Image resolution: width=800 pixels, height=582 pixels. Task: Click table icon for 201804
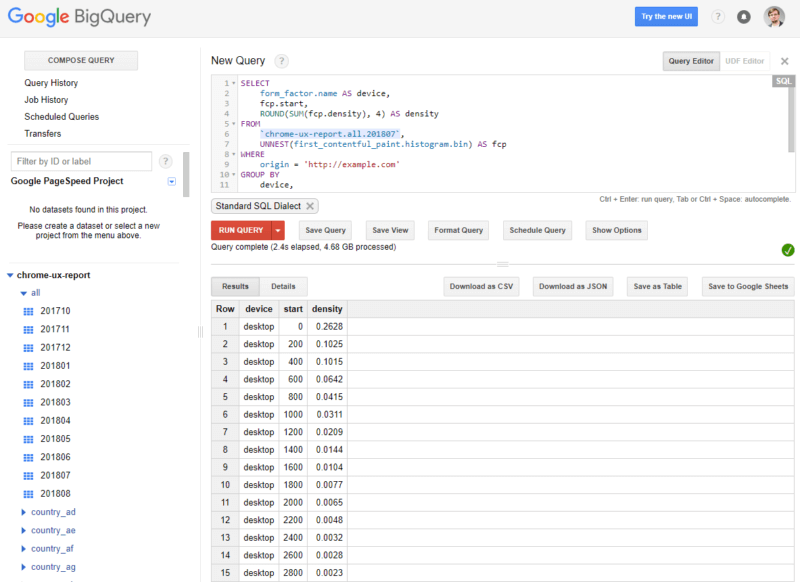click(x=29, y=421)
